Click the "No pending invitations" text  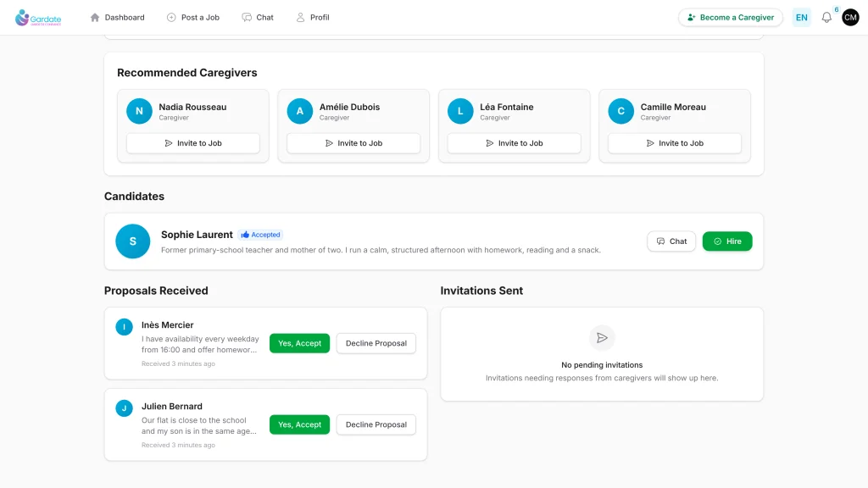click(x=602, y=365)
